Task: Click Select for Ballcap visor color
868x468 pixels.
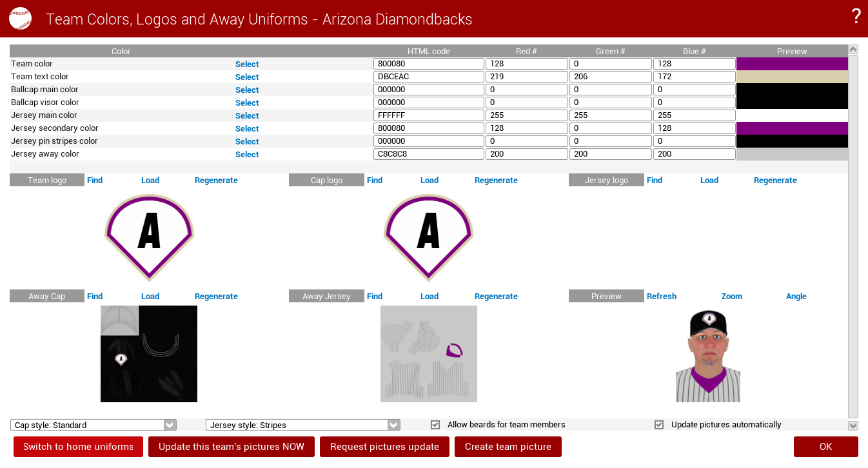Action: point(247,103)
